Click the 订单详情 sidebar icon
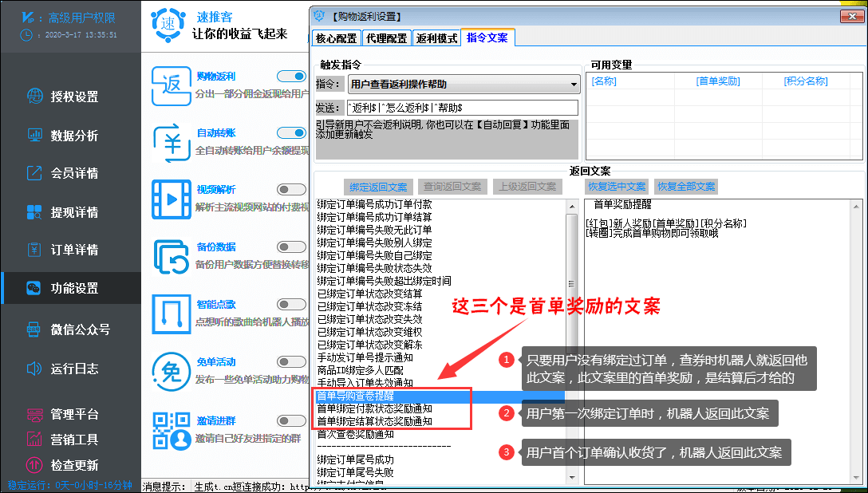The height and width of the screenshot is (493, 868). (33, 250)
